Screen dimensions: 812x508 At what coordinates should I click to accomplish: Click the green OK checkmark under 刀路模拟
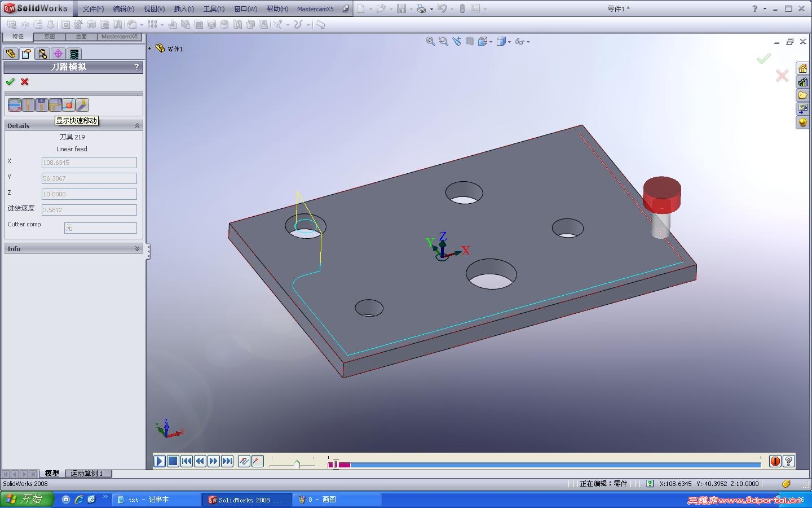[x=10, y=82]
